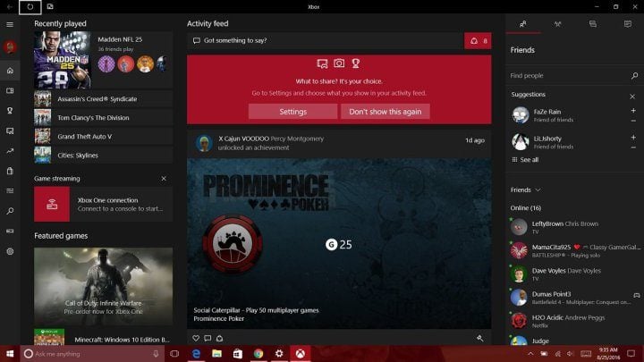The image size is (644, 362).
Task: Open the profile avatar in sidebar
Action: tap(10, 47)
